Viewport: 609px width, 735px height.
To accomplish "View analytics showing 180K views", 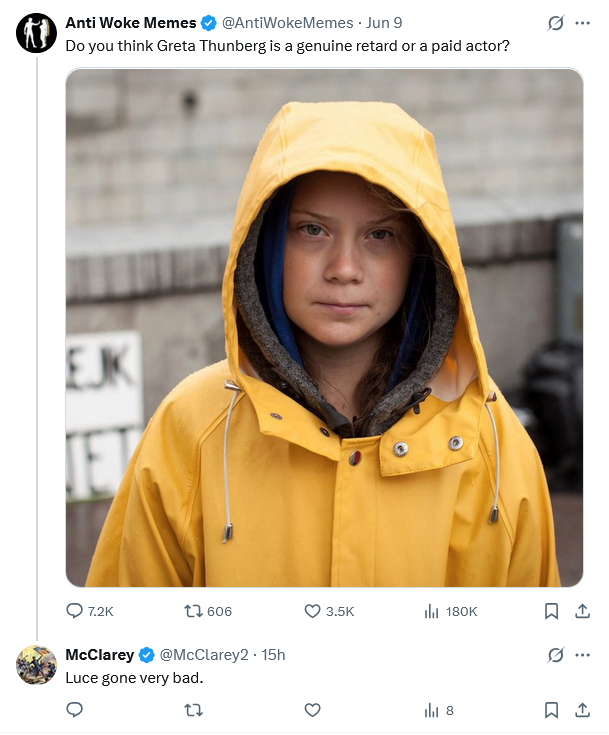I will 432,611.
